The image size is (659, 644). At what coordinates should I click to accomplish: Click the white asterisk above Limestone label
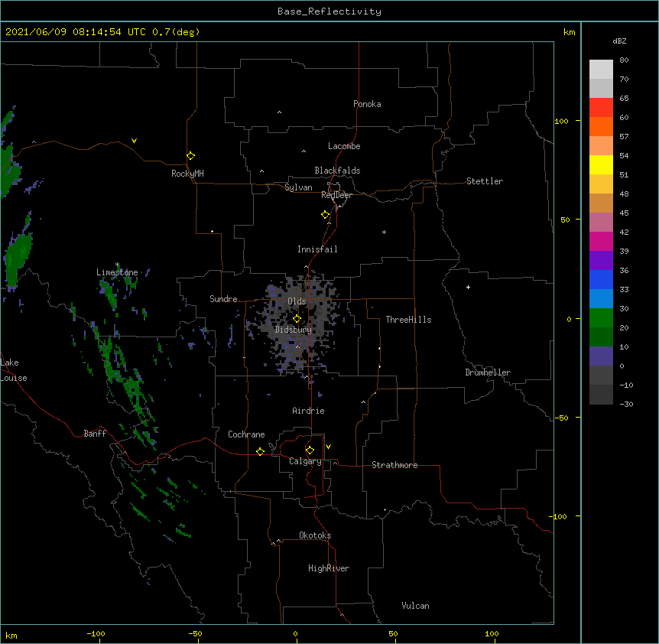tap(117, 265)
